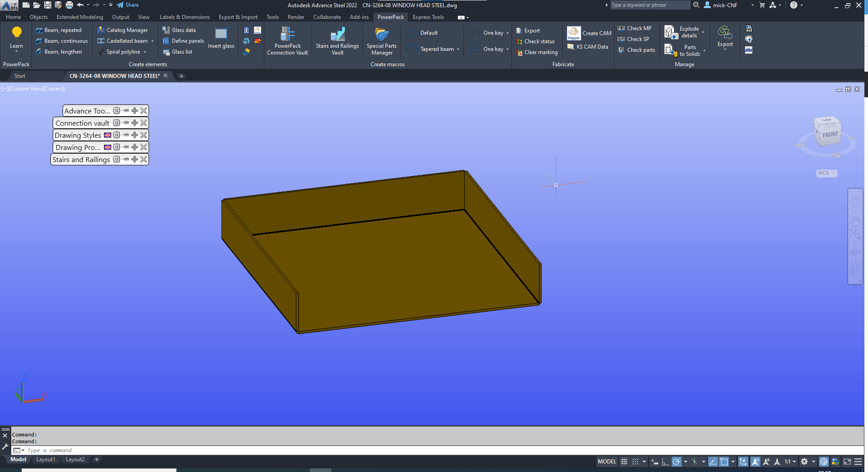Expand the Tapered beam dropdown
Image resolution: width=868 pixels, height=472 pixels.
(x=458, y=49)
